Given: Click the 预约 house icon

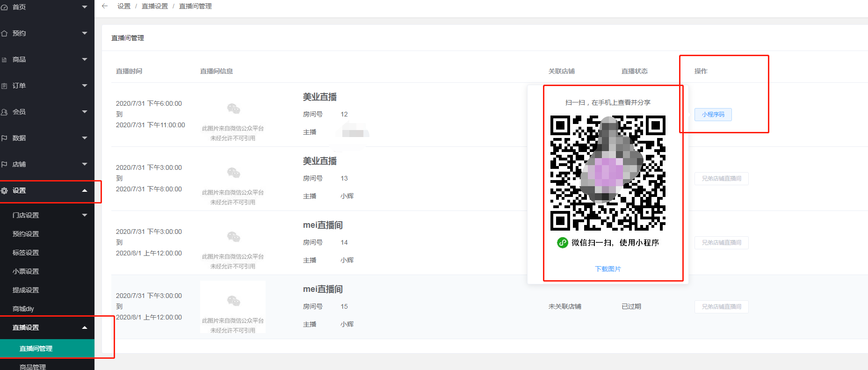Looking at the screenshot, I should [x=4, y=33].
